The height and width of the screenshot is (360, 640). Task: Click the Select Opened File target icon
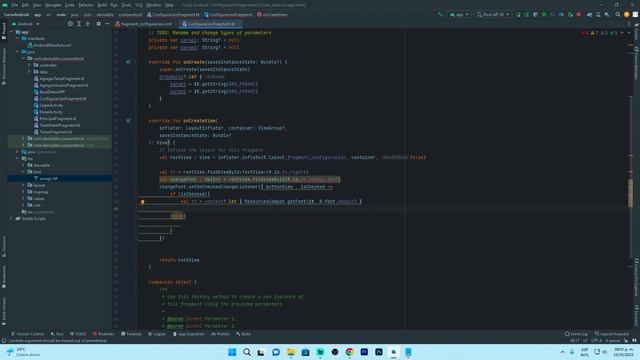(70, 24)
